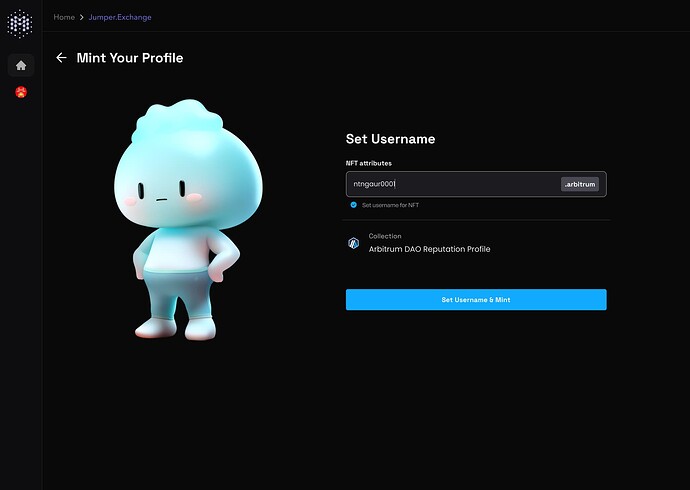Open the Home breadcrumb

pos(64,17)
